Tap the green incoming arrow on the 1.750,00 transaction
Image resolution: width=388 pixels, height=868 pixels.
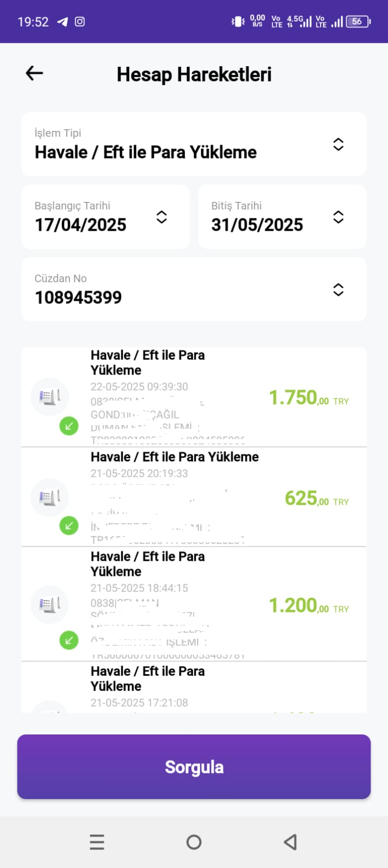tap(69, 426)
